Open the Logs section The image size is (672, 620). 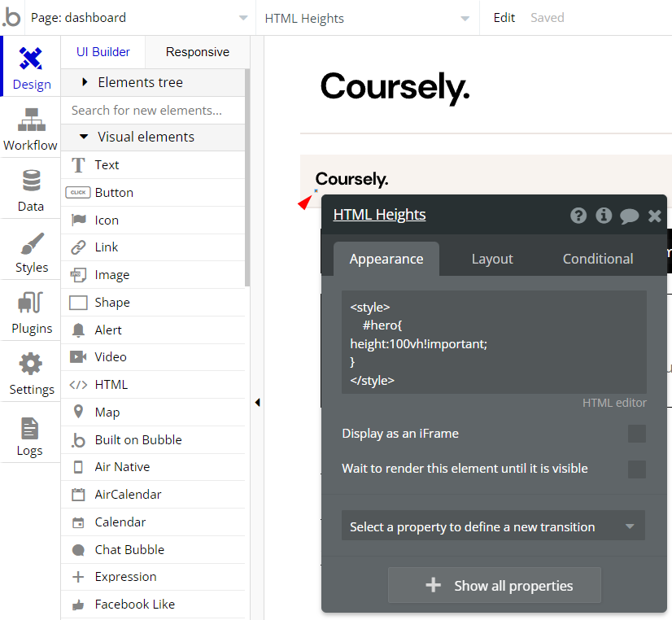point(30,434)
